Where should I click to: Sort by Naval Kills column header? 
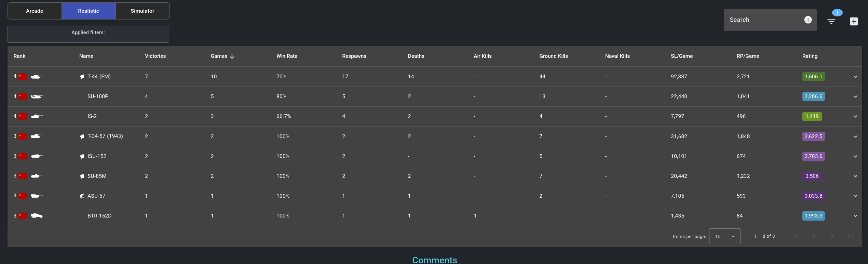click(x=617, y=56)
